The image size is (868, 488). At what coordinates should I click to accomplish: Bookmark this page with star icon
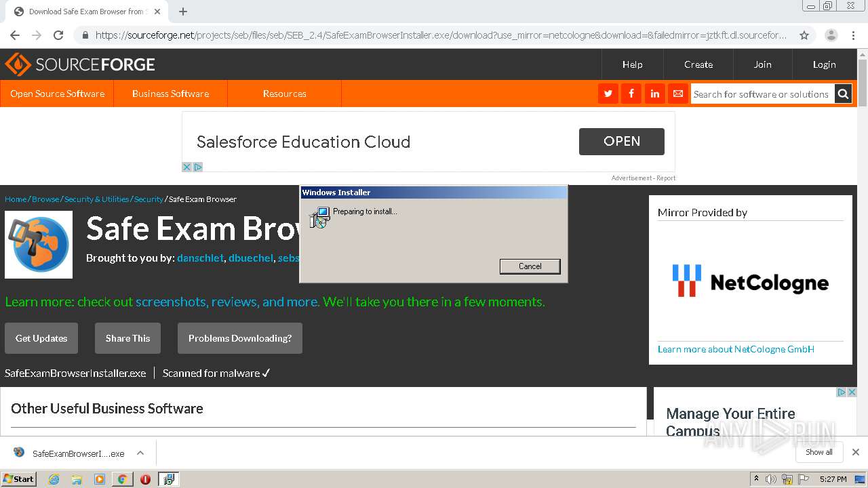pos(804,35)
